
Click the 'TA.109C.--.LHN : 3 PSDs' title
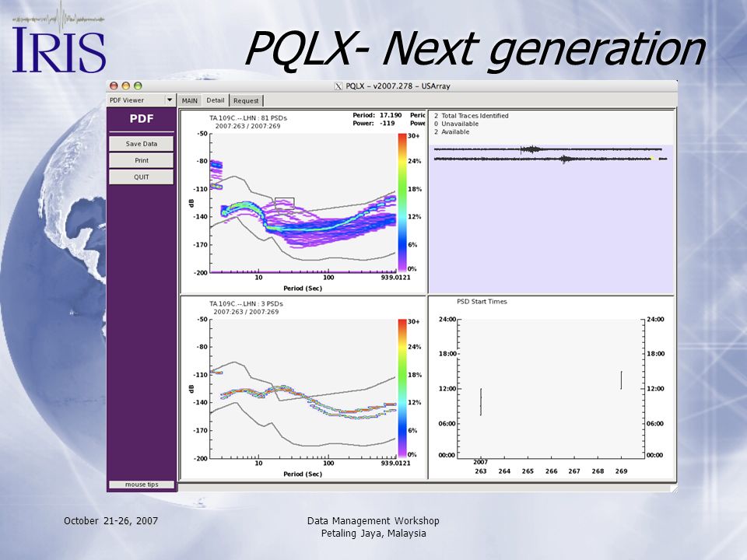(x=247, y=303)
